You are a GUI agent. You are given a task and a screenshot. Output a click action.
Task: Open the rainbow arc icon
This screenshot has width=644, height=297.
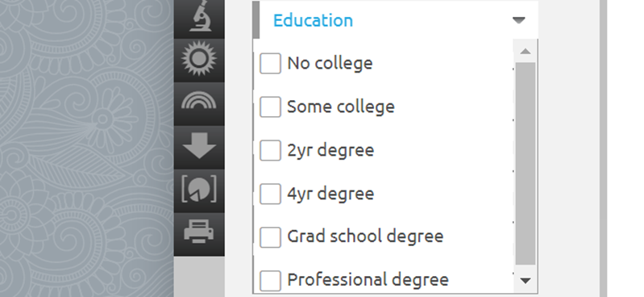click(x=199, y=100)
